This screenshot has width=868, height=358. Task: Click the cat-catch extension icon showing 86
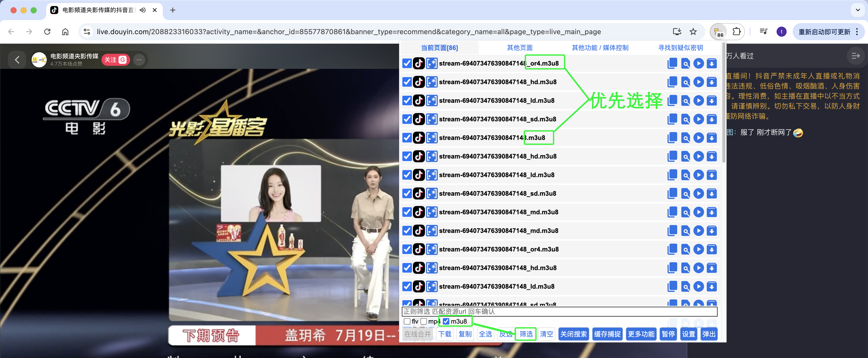point(718,32)
